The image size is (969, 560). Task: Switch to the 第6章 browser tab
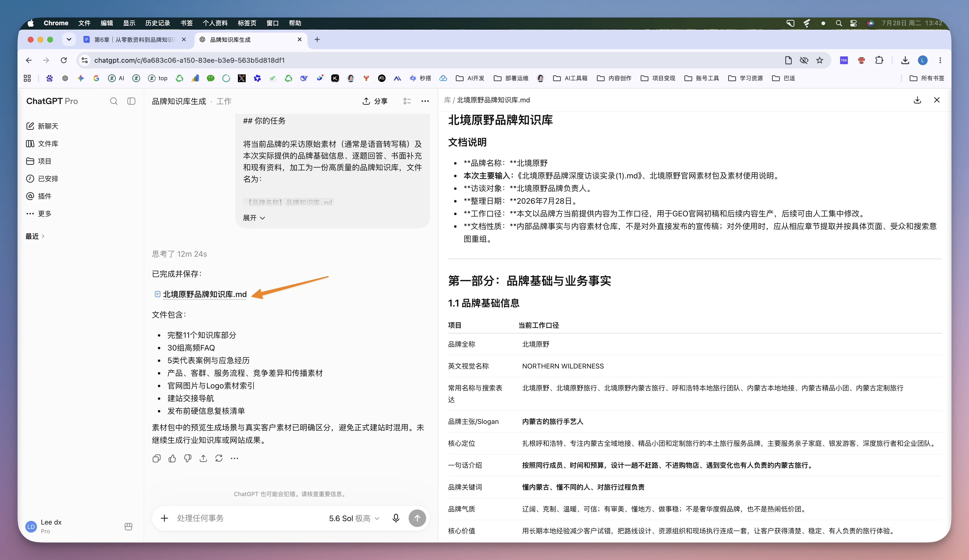135,39
